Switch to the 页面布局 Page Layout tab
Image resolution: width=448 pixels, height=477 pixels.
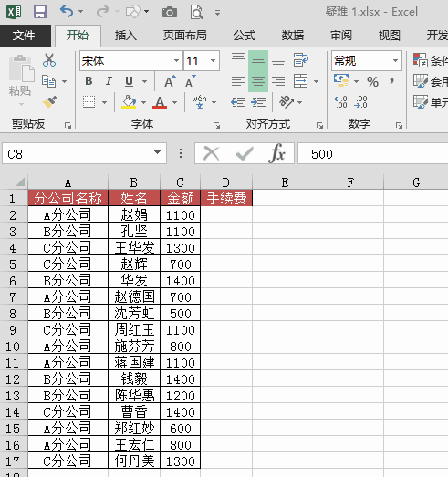point(184,36)
